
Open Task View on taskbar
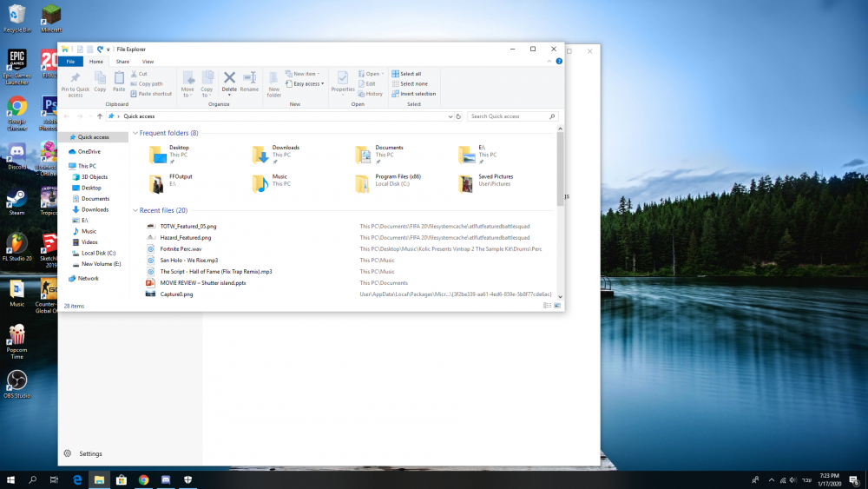[54, 479]
